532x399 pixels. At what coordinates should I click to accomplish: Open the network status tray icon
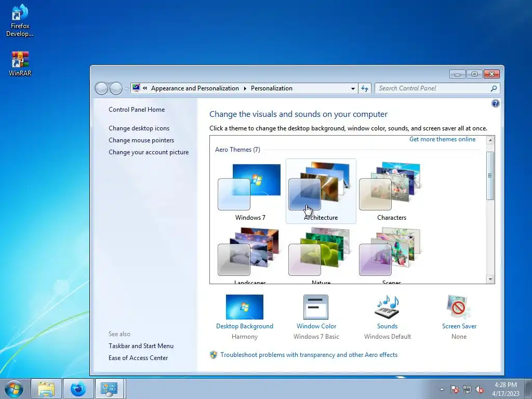point(467,389)
